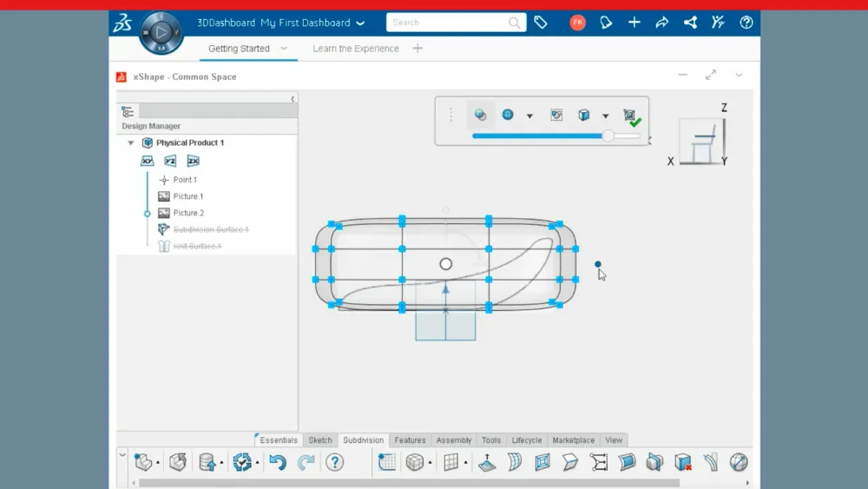This screenshot has width=868, height=489.
Task: Click the plus (add) icon in the top bar
Action: point(634,23)
